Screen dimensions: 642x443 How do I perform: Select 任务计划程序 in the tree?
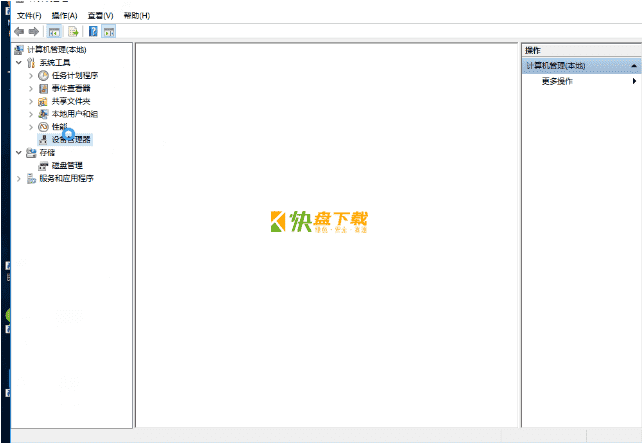tap(75, 75)
